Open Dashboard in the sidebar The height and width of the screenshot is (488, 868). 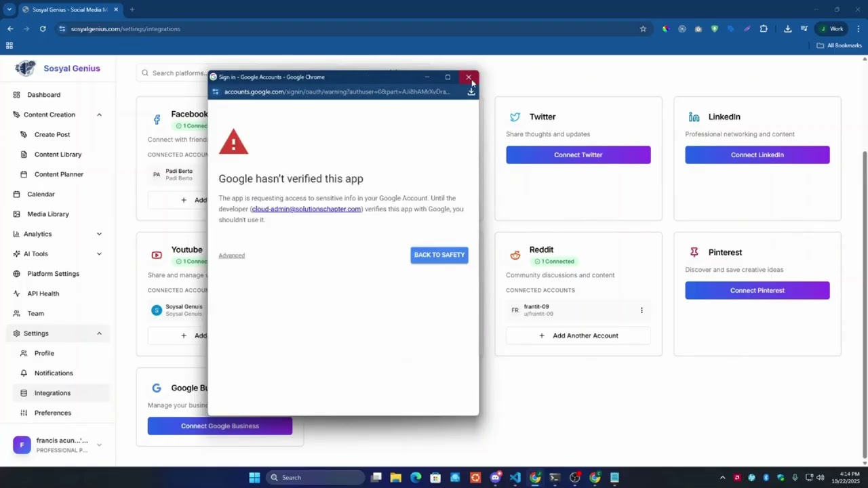(x=43, y=95)
